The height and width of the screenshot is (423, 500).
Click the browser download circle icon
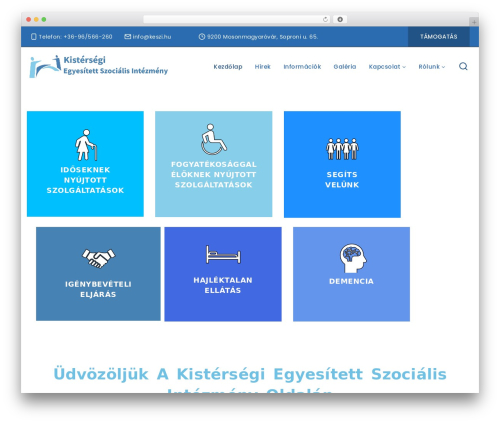point(340,19)
